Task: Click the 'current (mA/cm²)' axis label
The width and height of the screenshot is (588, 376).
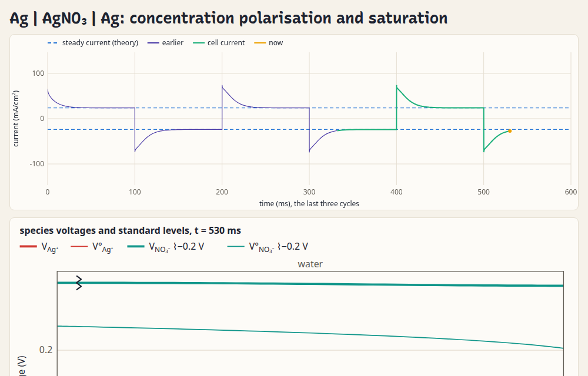Action: (x=16, y=118)
